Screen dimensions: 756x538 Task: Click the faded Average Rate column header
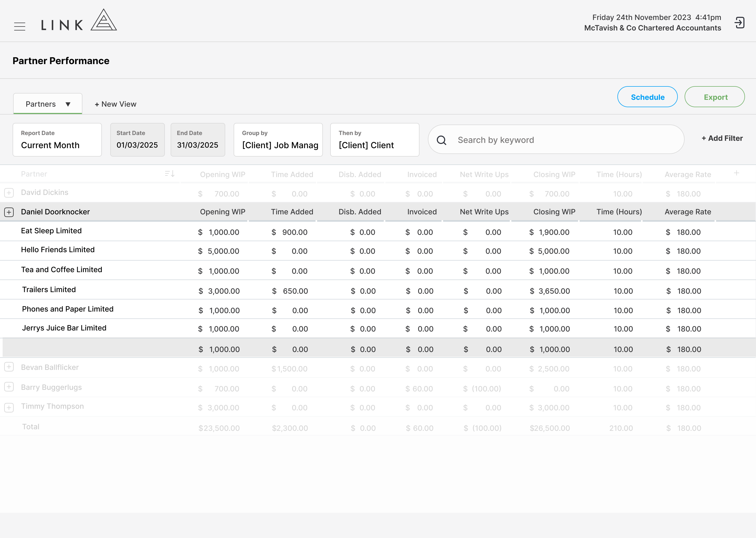pos(688,174)
